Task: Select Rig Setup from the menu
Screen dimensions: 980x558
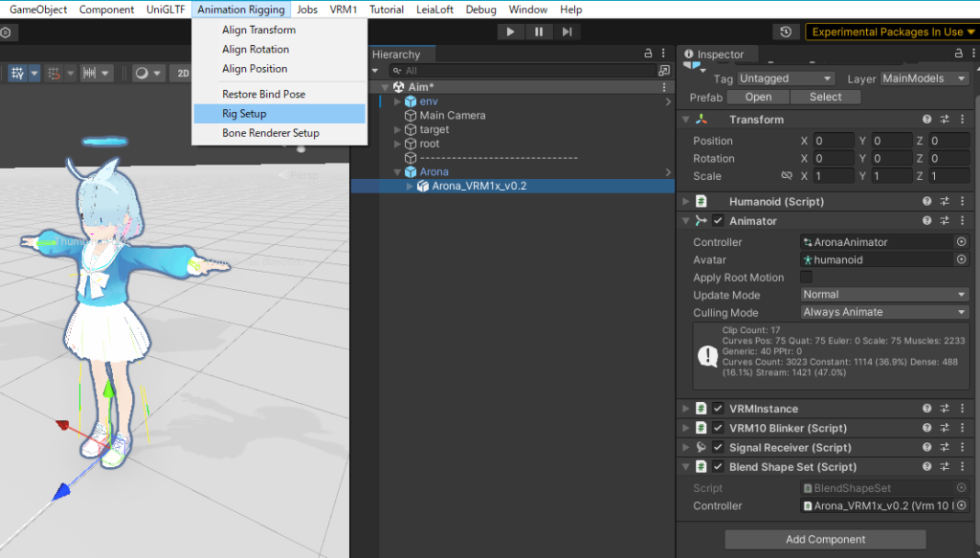Action: [x=244, y=113]
